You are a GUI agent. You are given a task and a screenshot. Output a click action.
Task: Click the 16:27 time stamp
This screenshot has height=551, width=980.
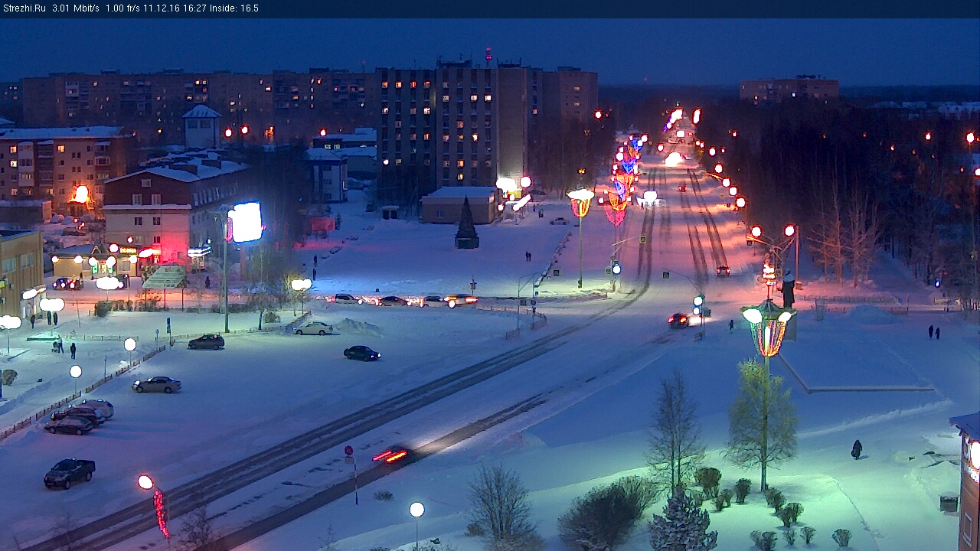(194, 8)
